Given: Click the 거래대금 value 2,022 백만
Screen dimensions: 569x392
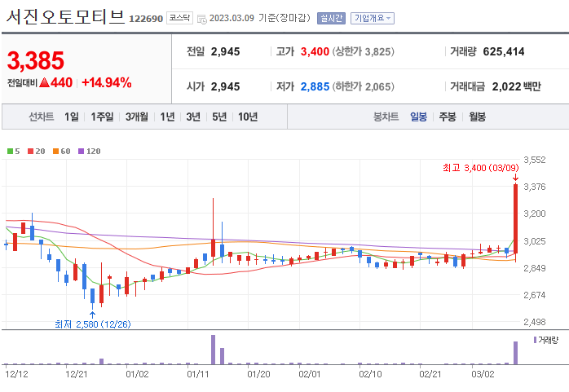Looking at the screenshot, I should coord(516,86).
